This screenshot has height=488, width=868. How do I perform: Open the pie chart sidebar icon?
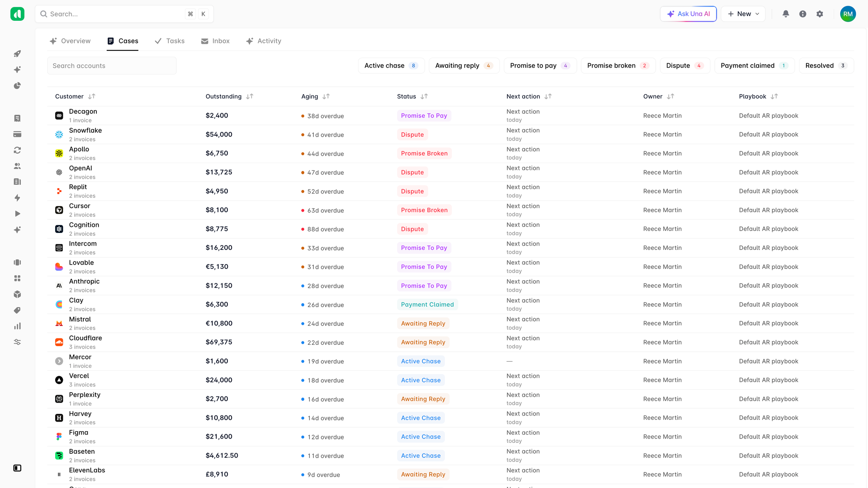tap(17, 85)
